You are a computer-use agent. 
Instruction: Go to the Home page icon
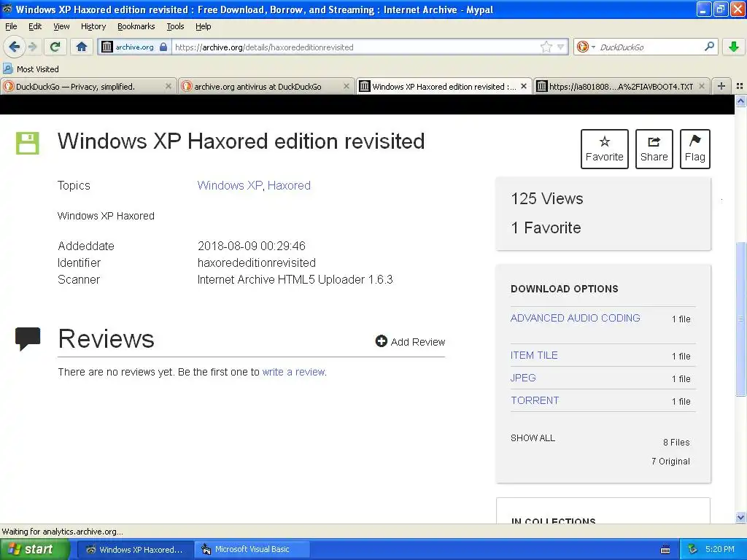[82, 47]
